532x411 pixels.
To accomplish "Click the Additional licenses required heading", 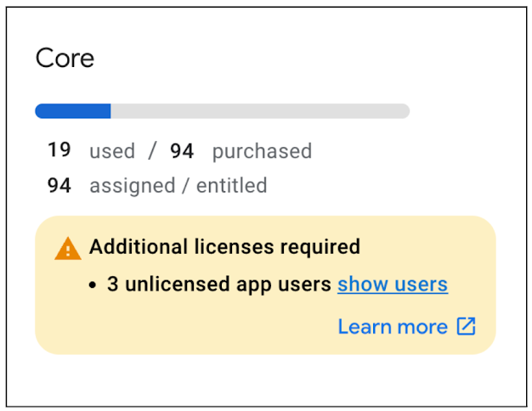I will pos(224,246).
